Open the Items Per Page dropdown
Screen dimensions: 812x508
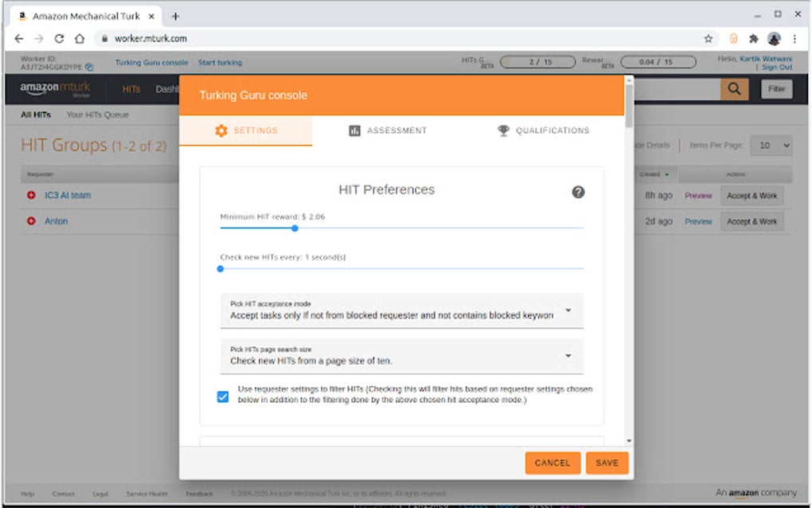pos(771,146)
